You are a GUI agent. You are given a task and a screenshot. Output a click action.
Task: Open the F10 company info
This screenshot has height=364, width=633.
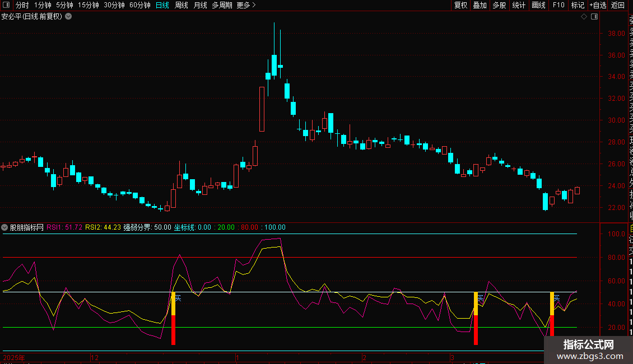[558, 5]
